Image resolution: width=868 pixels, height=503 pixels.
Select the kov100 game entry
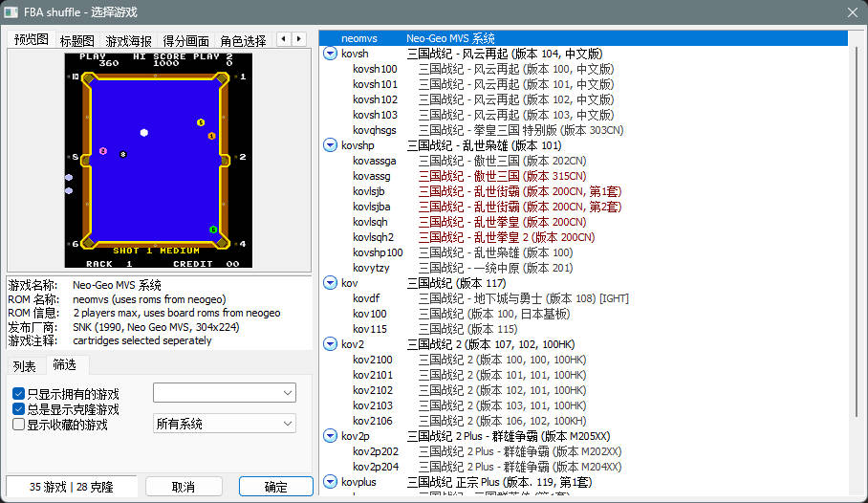[583, 314]
